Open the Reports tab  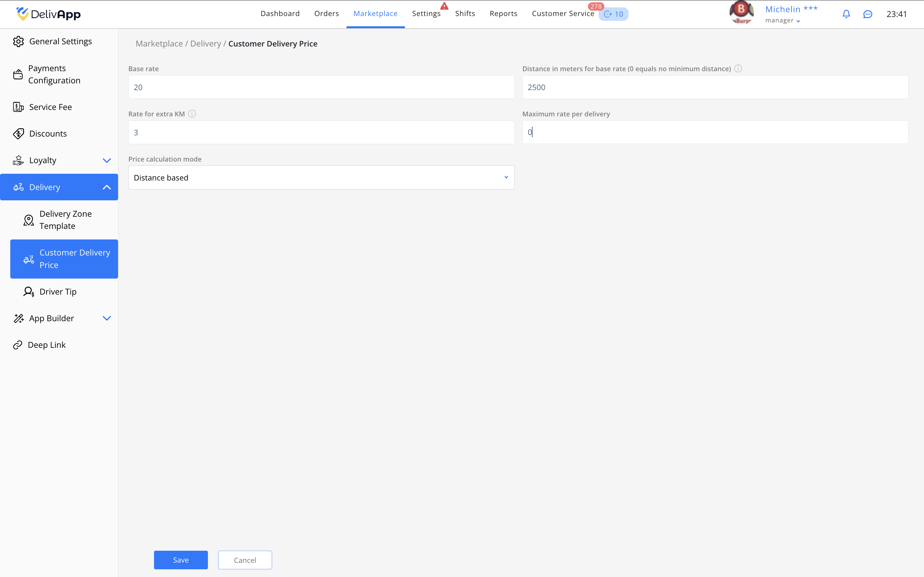(x=503, y=14)
